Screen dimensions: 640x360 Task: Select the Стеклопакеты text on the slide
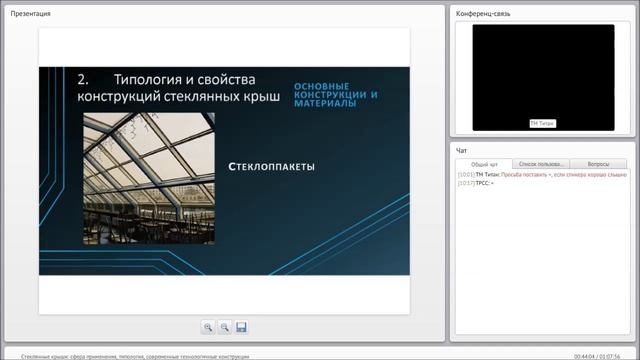coord(271,167)
